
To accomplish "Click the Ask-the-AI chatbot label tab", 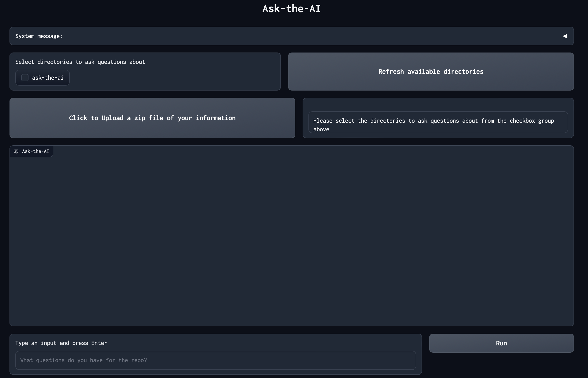I will coord(35,151).
